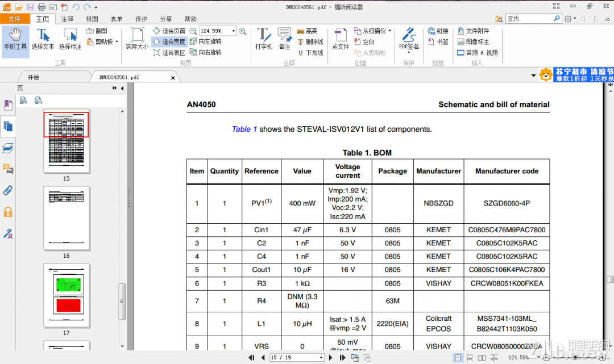Open the status bar zoom level dropdown

(539, 357)
